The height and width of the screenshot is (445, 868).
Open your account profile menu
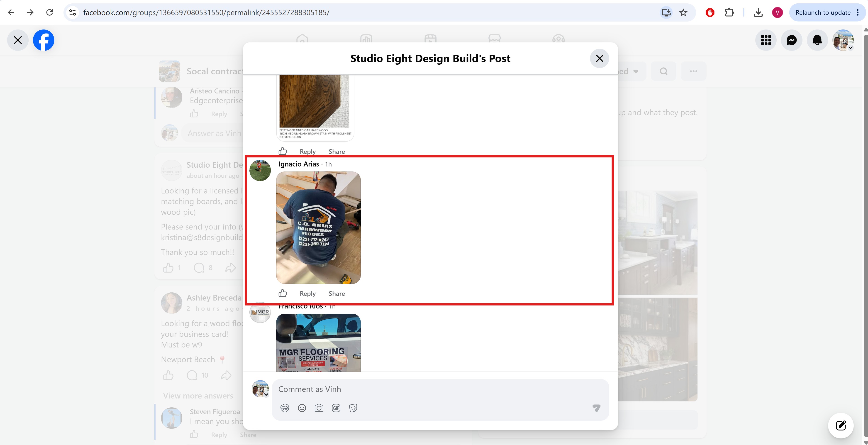pyautogui.click(x=843, y=40)
